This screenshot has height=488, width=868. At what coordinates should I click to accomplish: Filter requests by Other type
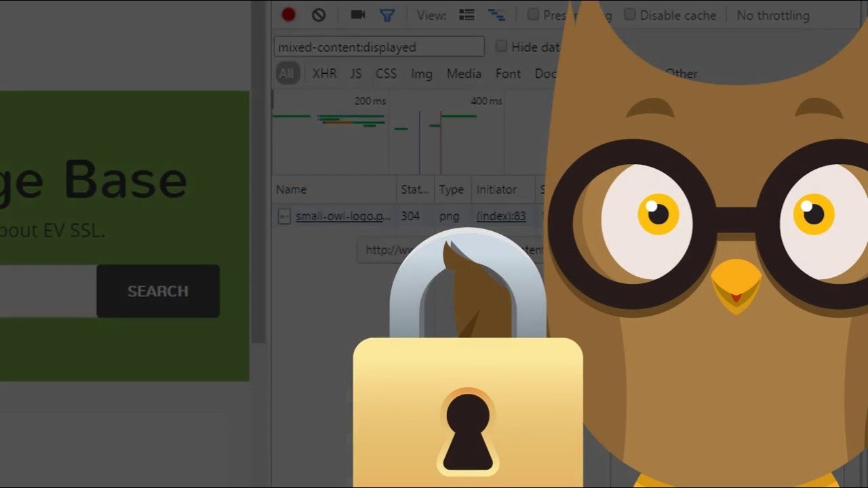[x=681, y=73]
